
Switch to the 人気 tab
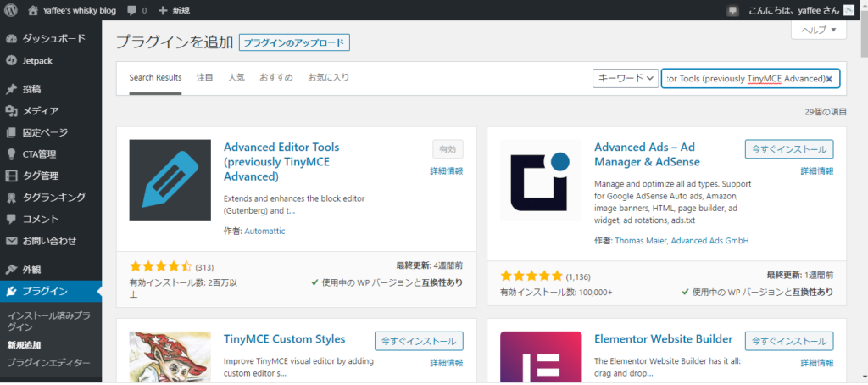pos(236,77)
